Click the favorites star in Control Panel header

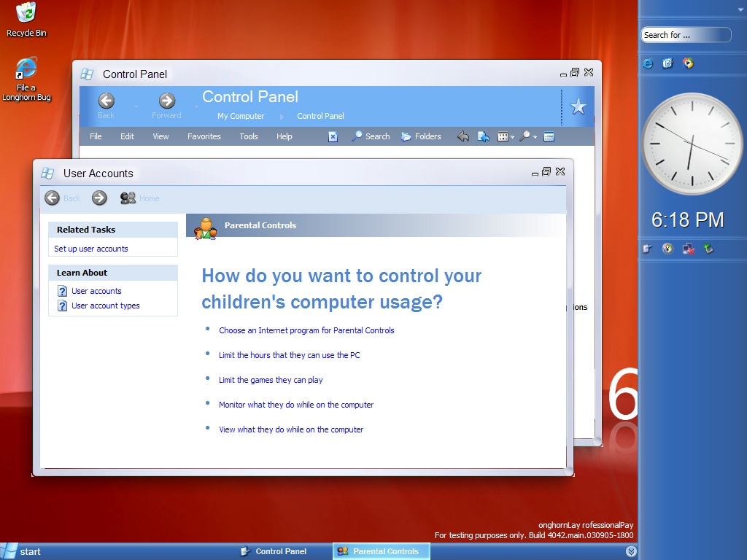(x=578, y=106)
